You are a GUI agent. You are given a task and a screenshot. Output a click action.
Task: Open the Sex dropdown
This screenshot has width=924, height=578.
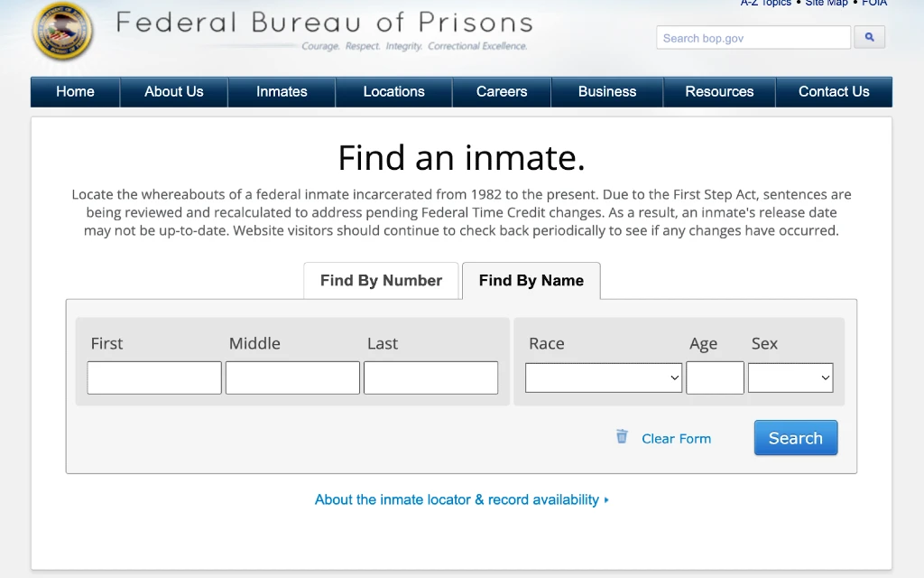(x=790, y=378)
